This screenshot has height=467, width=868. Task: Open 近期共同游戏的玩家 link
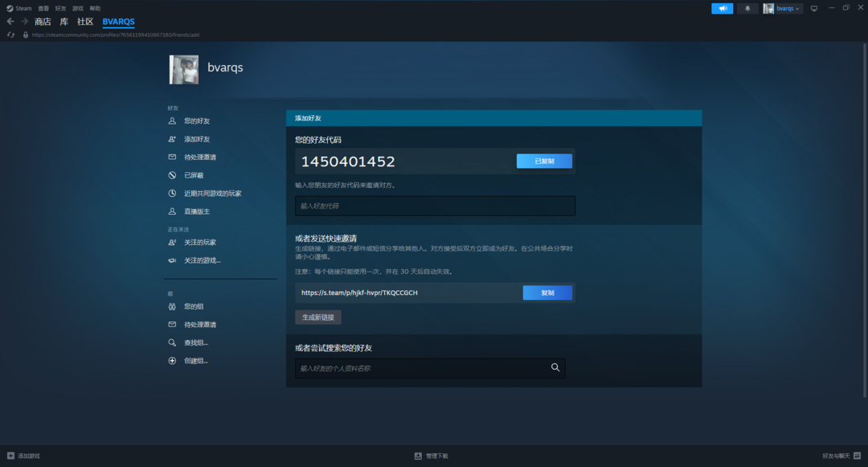pos(212,193)
